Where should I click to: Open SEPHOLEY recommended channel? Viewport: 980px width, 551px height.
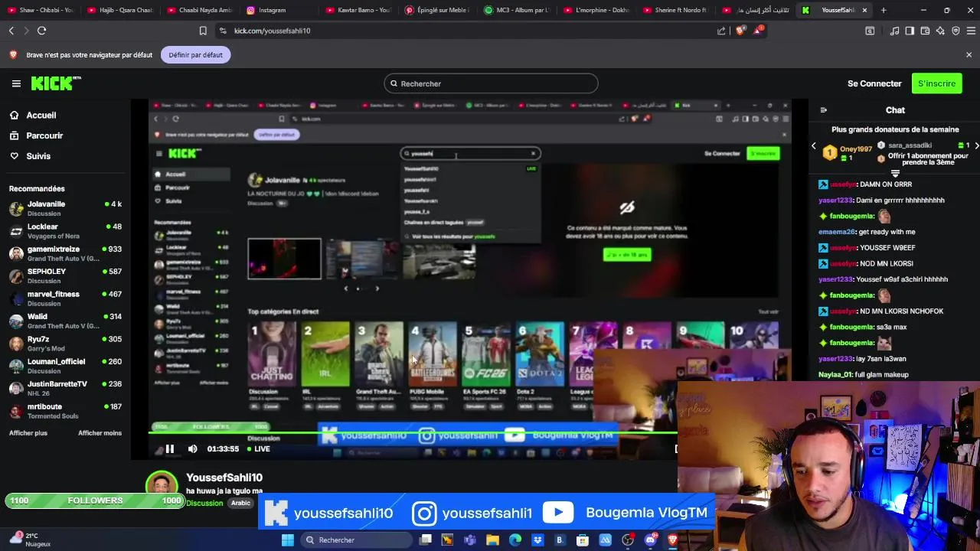tap(65, 275)
